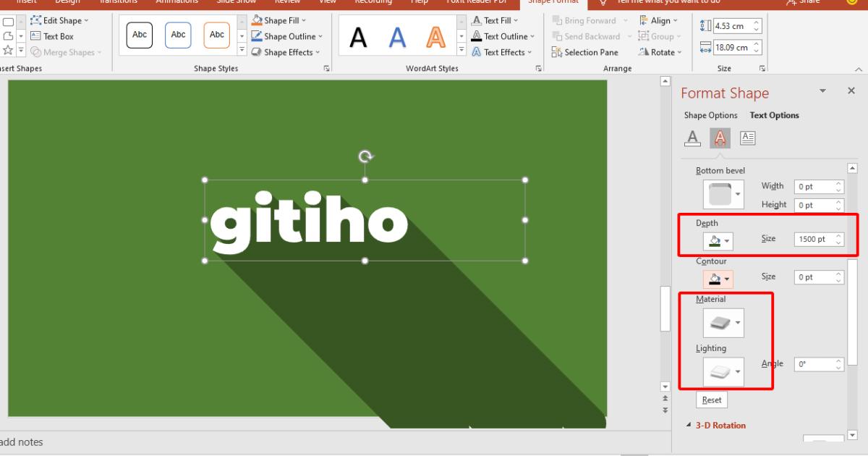Image resolution: width=868 pixels, height=456 pixels.
Task: Open Text Outline options
Action: click(x=503, y=36)
